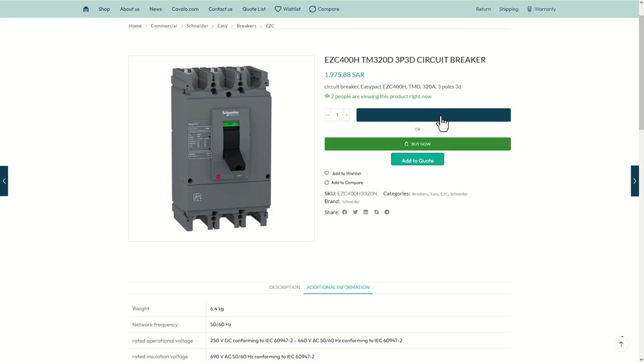Click the scroll-to-top arrow button
Screen dimensions: 644x362
tap(621, 344)
